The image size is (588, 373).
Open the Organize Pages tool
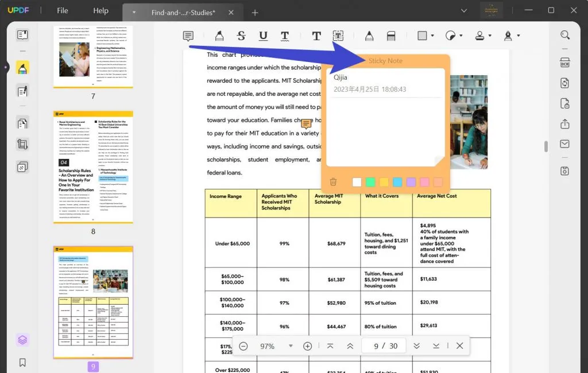22,123
